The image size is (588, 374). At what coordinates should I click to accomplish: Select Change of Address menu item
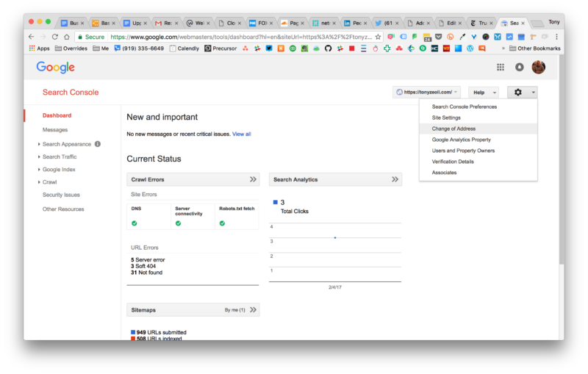[x=453, y=129]
